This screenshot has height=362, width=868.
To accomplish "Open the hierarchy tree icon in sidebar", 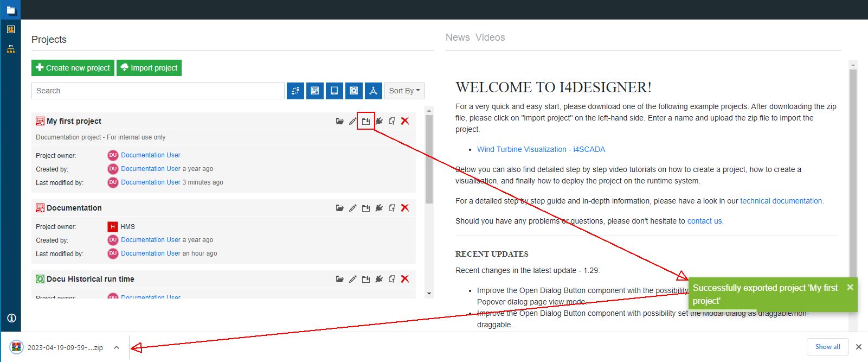I will pos(10,49).
